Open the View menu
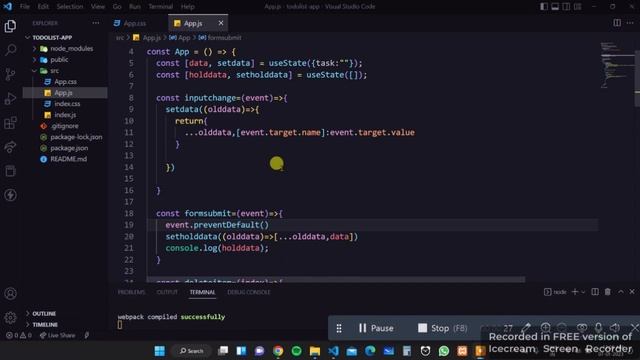 tap(98, 7)
